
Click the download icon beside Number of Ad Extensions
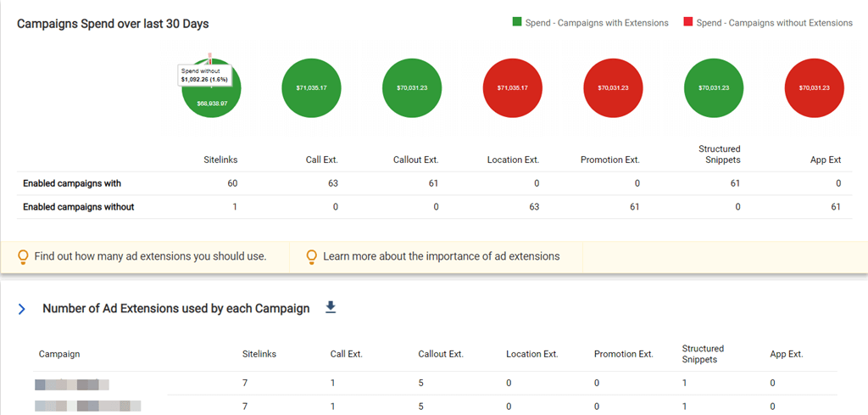[331, 308]
